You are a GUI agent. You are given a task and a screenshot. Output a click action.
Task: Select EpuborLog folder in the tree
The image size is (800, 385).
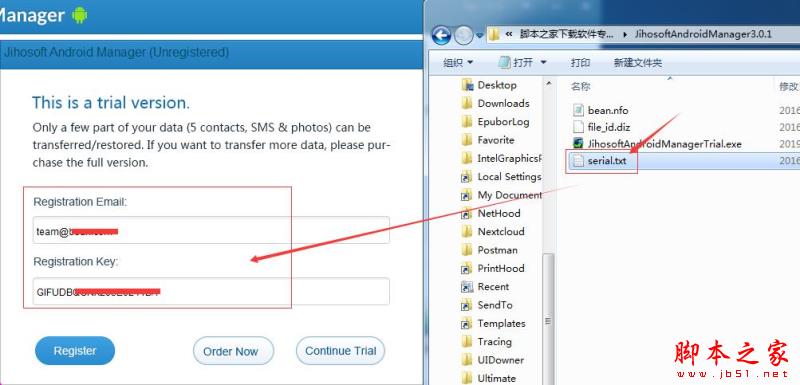[x=503, y=122]
